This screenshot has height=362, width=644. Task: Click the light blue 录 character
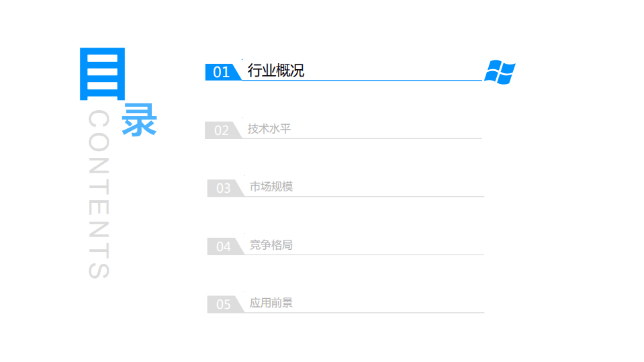pyautogui.click(x=139, y=120)
